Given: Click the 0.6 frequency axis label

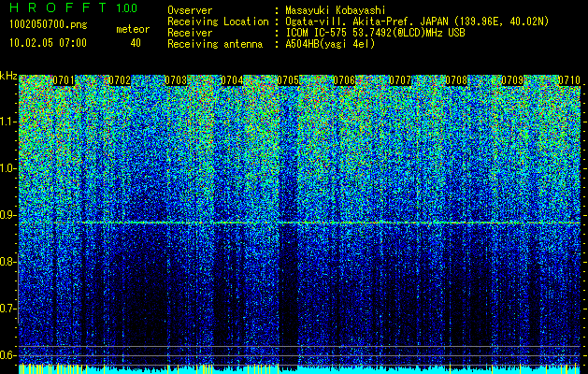Looking at the screenshot, I should pos(8,355).
